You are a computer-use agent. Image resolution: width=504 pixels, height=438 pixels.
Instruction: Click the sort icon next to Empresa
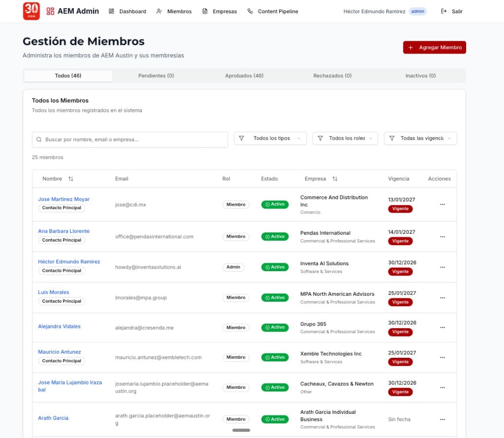coord(335,179)
